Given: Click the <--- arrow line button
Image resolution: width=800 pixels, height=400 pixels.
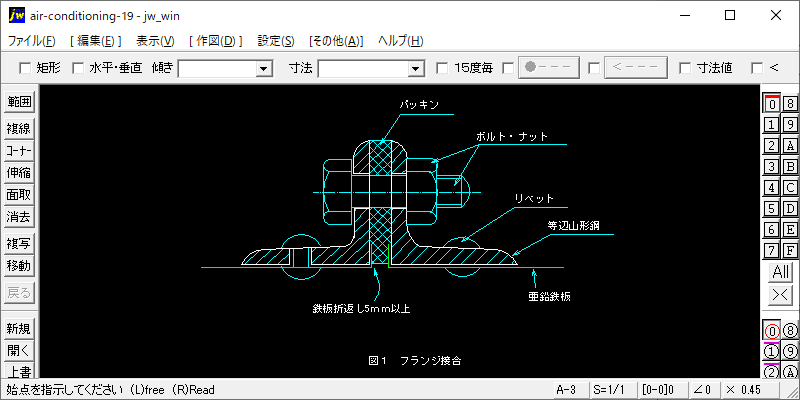Looking at the screenshot, I should [636, 67].
